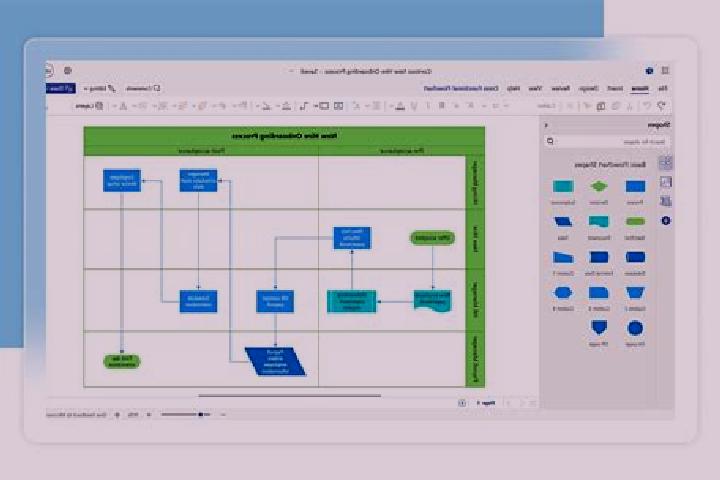
Task: Open the File tab
Action: [663, 88]
